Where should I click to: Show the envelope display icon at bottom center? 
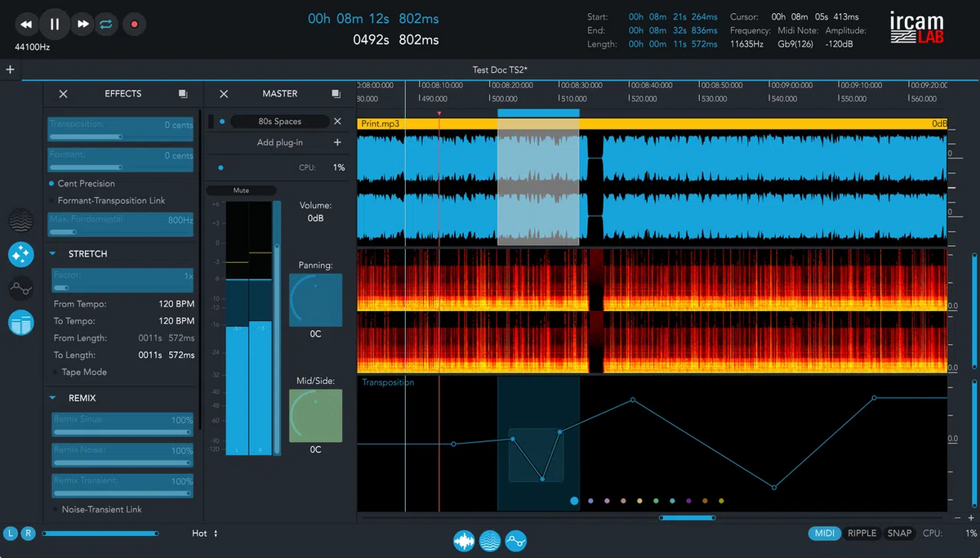514,541
